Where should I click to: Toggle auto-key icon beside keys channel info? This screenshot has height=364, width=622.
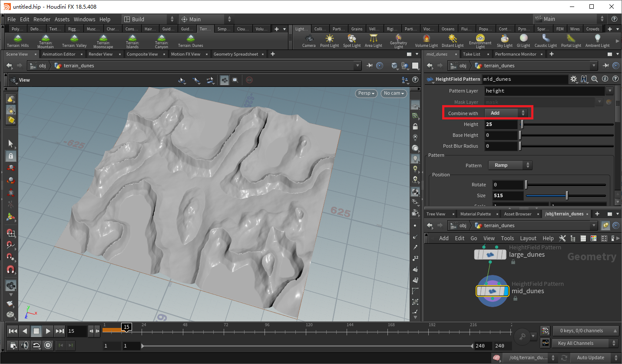click(x=546, y=331)
